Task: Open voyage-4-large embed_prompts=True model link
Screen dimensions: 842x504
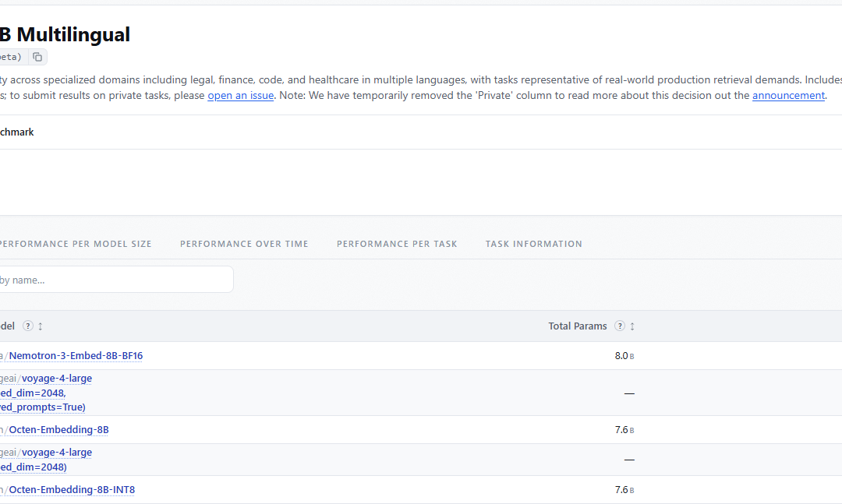Action: [x=46, y=393]
